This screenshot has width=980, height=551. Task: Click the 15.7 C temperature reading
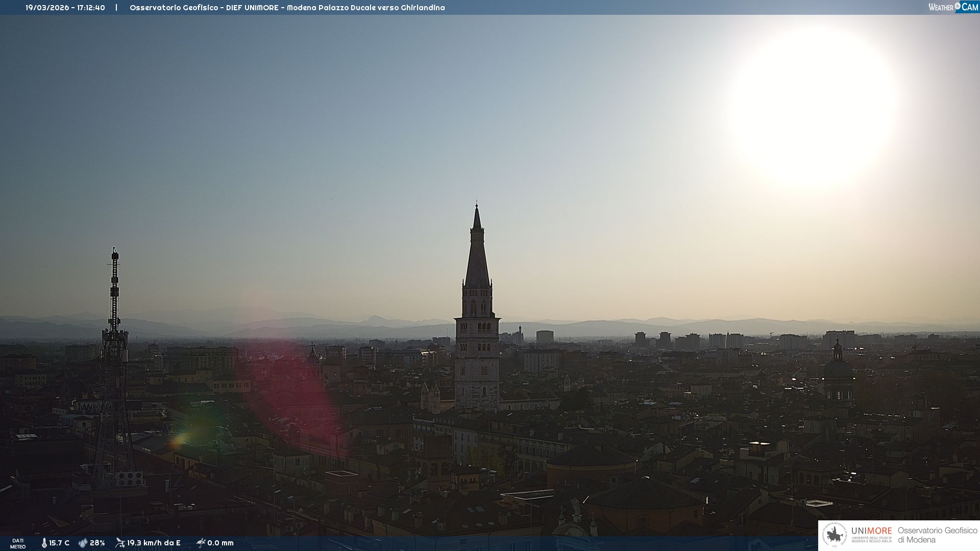pos(59,543)
